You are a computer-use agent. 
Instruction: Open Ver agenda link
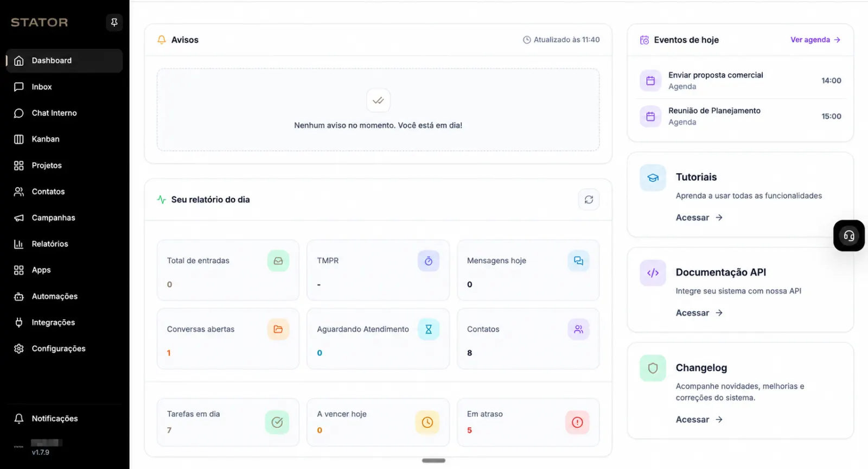tap(815, 40)
